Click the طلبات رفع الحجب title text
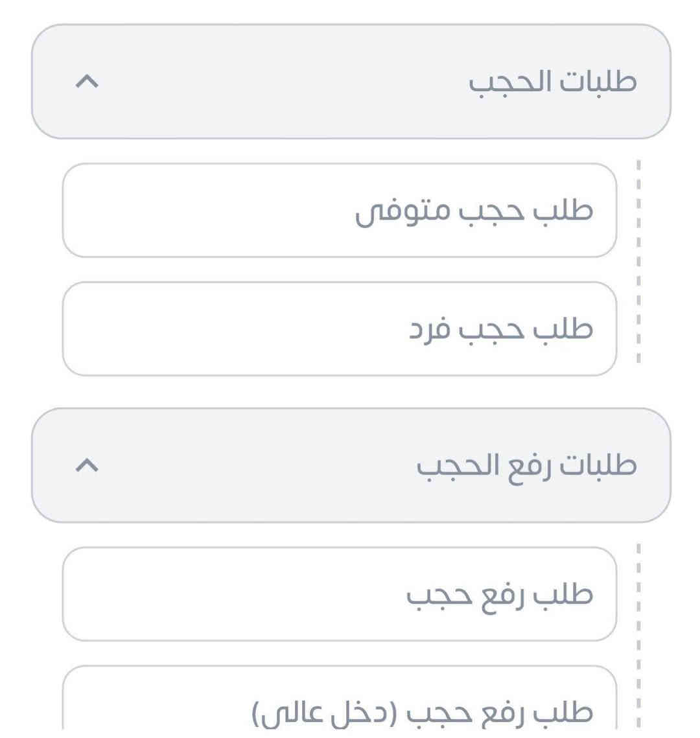 526,466
